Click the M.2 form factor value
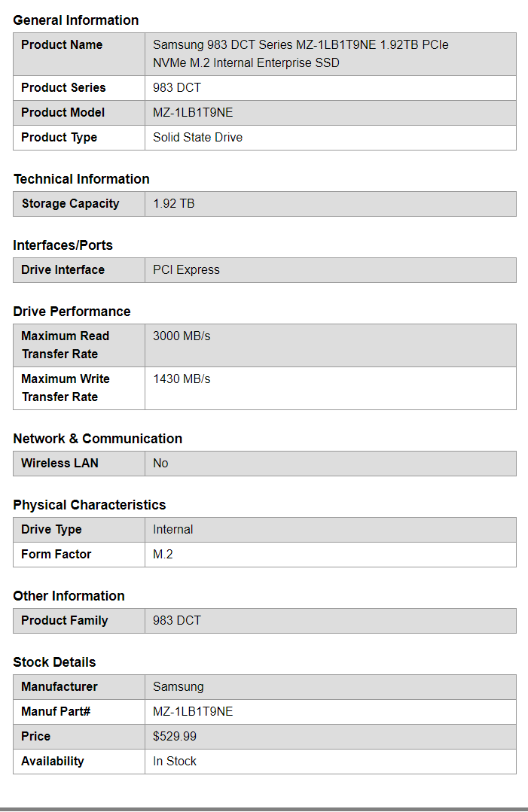The width and height of the screenshot is (528, 812). (x=163, y=555)
